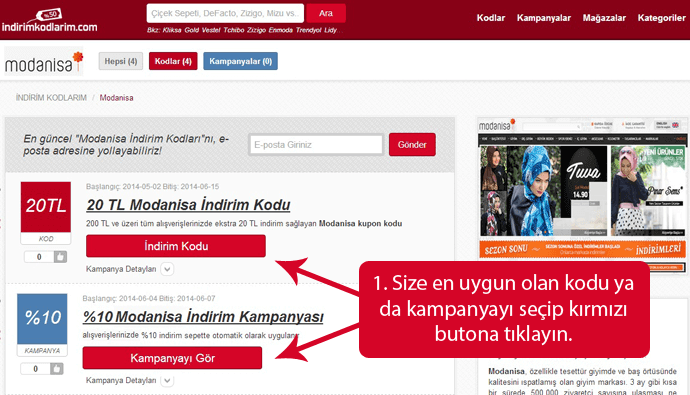The image size is (690, 395).
Task: Open the Kampanyalar header menu
Action: 543,18
